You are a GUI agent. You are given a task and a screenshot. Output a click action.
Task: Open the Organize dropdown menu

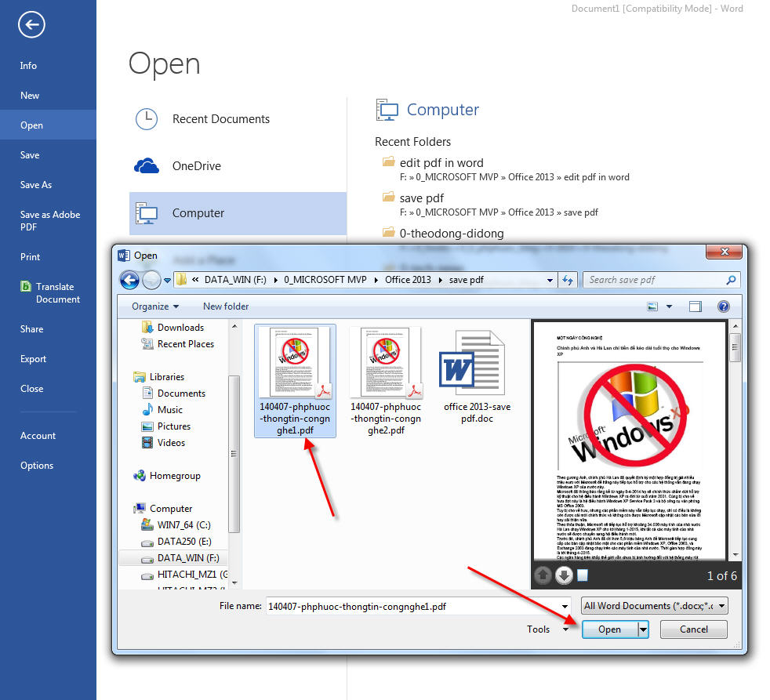[154, 306]
